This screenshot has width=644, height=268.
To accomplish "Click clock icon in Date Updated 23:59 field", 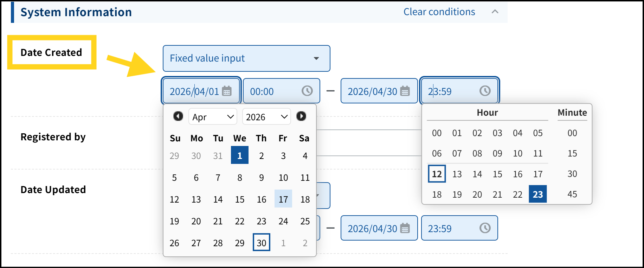I will [485, 228].
